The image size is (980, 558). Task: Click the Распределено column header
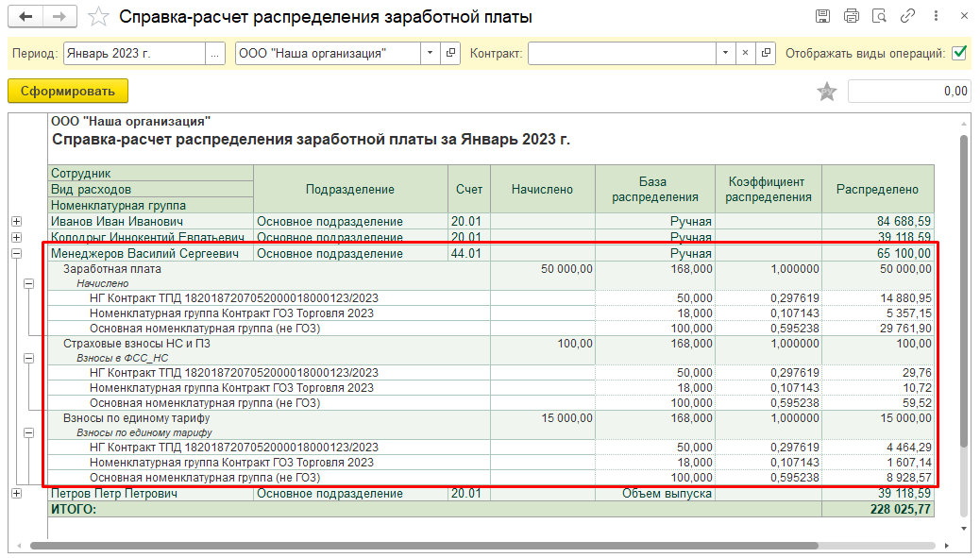pos(877,190)
